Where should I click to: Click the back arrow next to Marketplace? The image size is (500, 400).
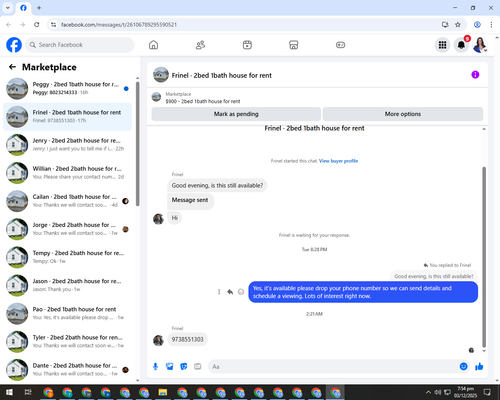point(12,67)
